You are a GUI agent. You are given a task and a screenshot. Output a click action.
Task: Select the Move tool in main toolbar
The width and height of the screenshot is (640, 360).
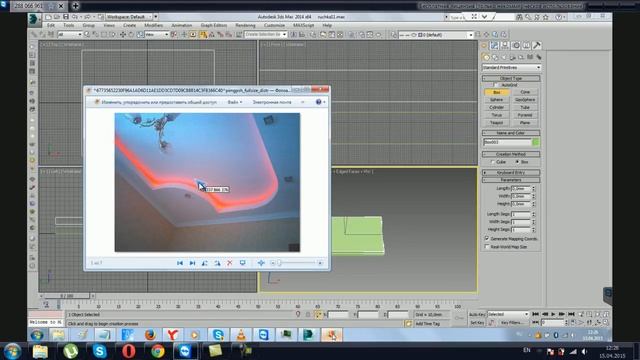tap(122, 35)
